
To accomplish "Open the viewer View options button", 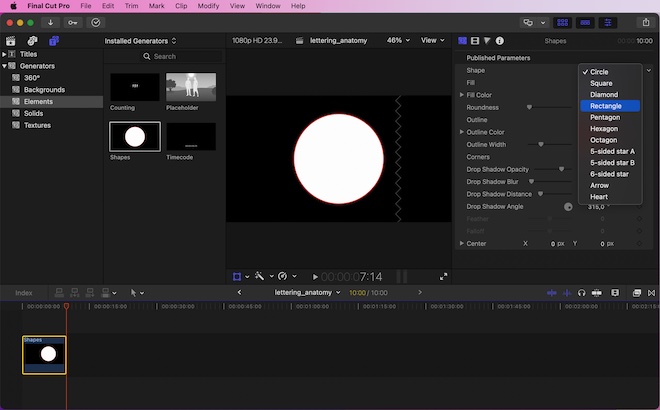I will click(432, 41).
